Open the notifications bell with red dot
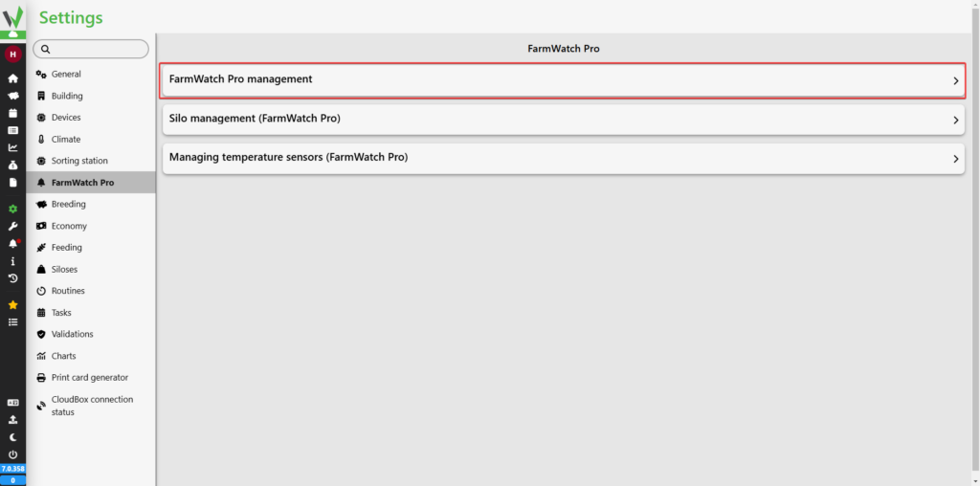980x486 pixels. coord(12,244)
